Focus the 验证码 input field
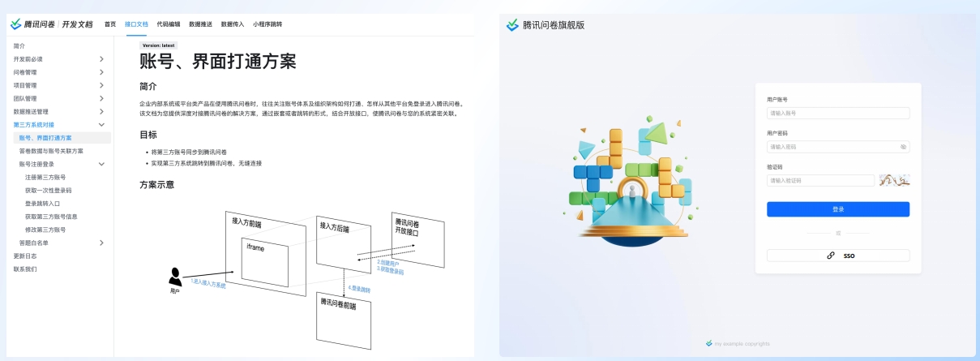The width and height of the screenshot is (980, 361). pyautogui.click(x=820, y=180)
